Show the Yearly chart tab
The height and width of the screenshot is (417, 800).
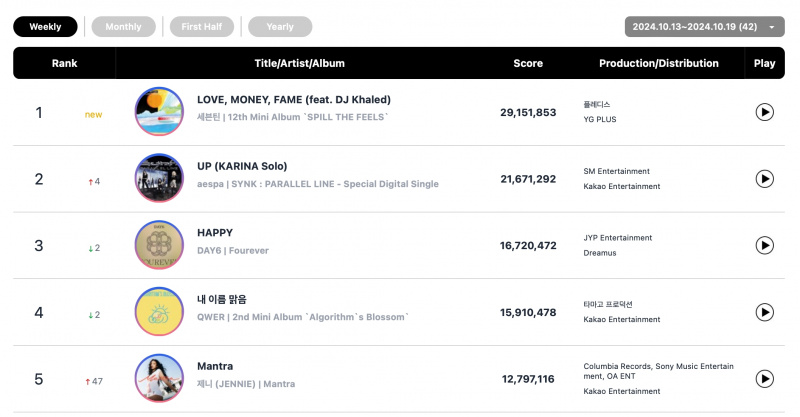[x=280, y=27]
